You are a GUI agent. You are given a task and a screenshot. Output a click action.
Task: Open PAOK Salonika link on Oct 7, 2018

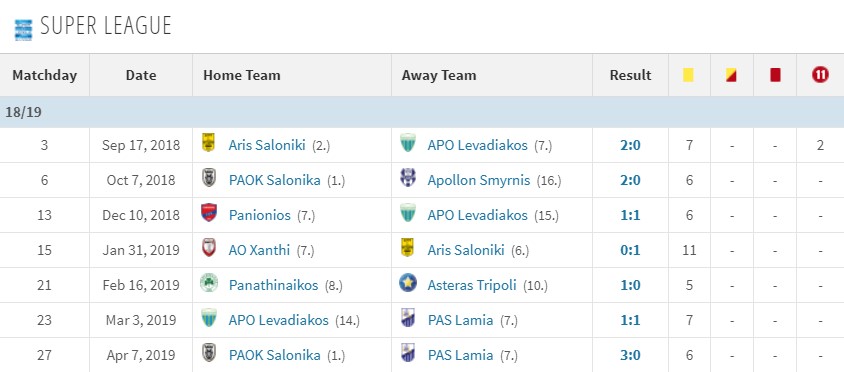[275, 180]
